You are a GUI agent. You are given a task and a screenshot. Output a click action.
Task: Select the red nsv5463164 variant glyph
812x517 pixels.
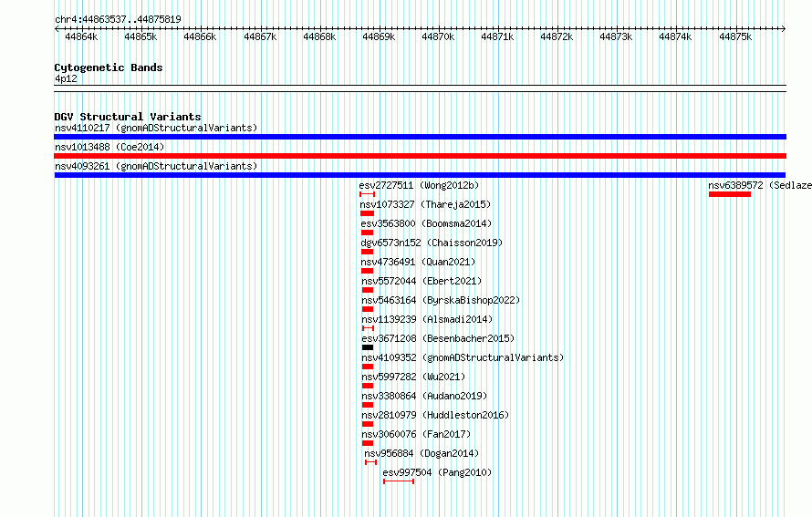[368, 309]
